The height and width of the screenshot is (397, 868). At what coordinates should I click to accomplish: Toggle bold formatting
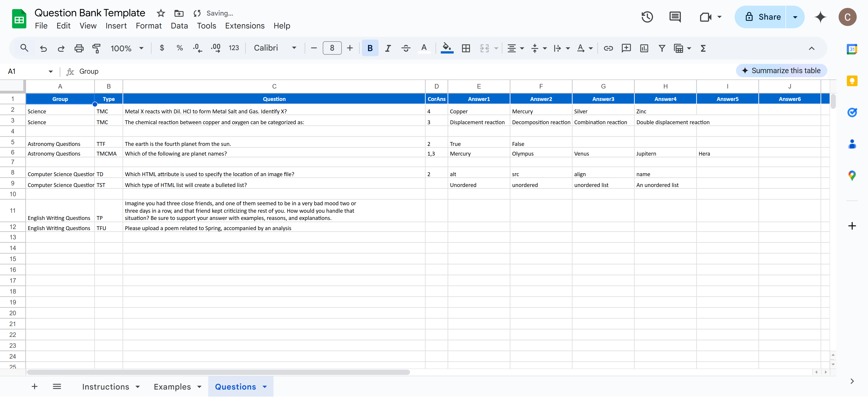370,48
